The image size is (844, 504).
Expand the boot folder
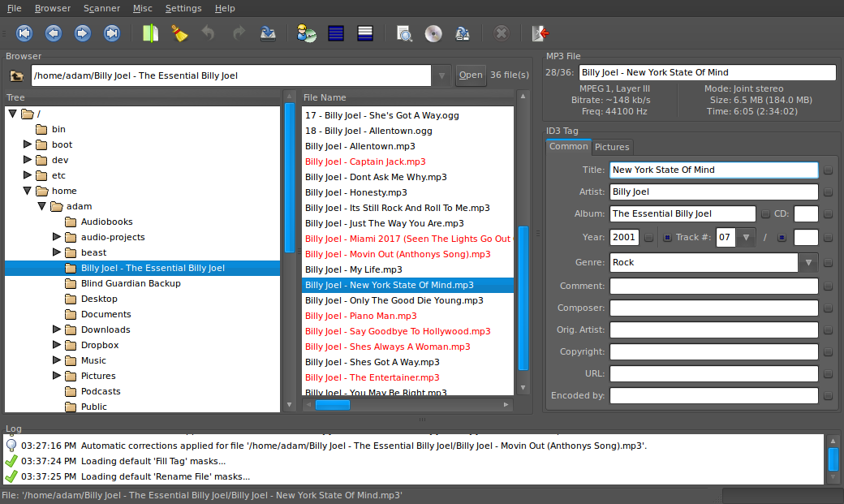click(x=27, y=144)
